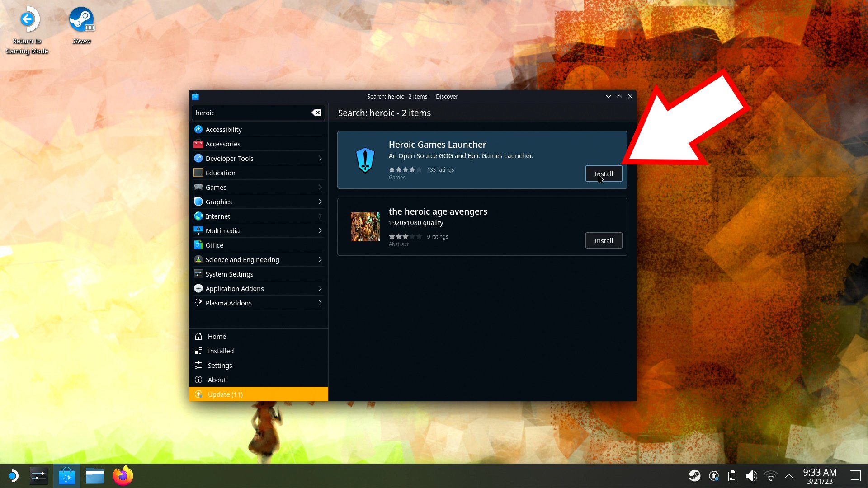Viewport: 868px width, 488px height.
Task: Open the Dolphin file manager in taskbar
Action: pos(95,476)
